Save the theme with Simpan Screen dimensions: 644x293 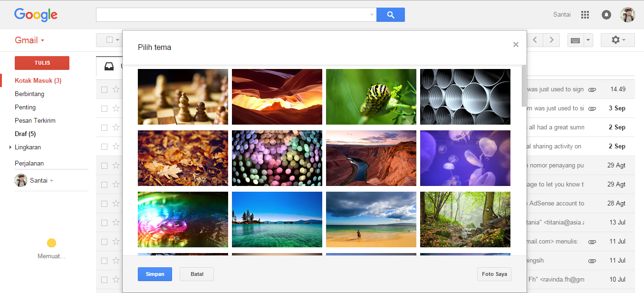pos(155,274)
